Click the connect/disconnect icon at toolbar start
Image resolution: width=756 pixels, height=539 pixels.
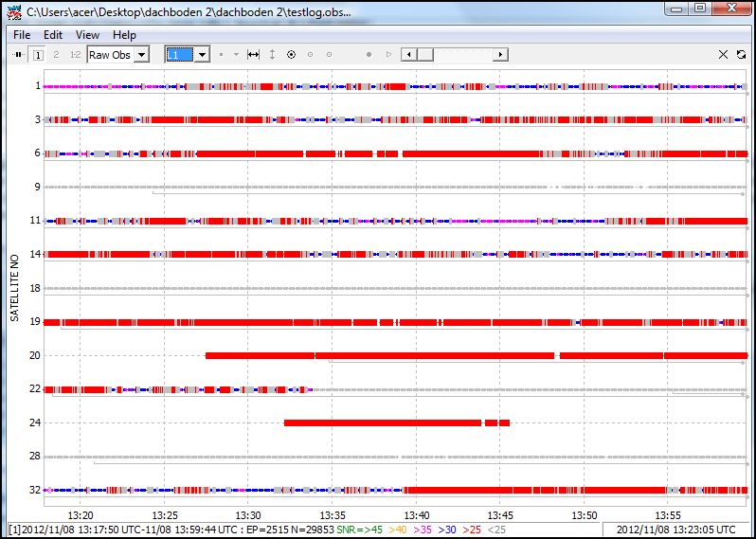click(19, 55)
